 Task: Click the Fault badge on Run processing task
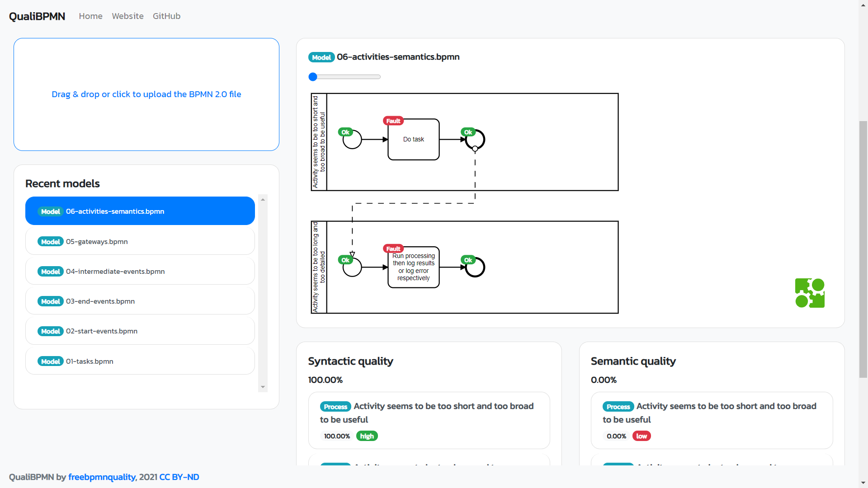393,248
